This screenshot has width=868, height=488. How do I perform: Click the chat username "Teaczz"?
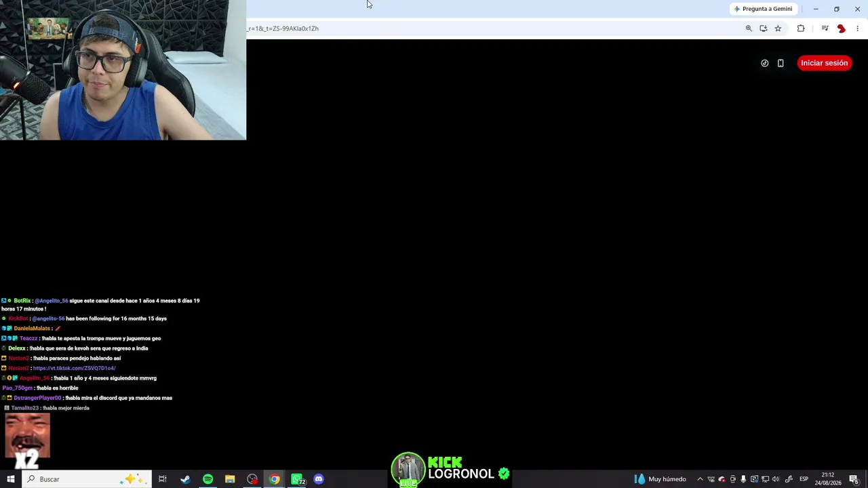click(x=28, y=338)
